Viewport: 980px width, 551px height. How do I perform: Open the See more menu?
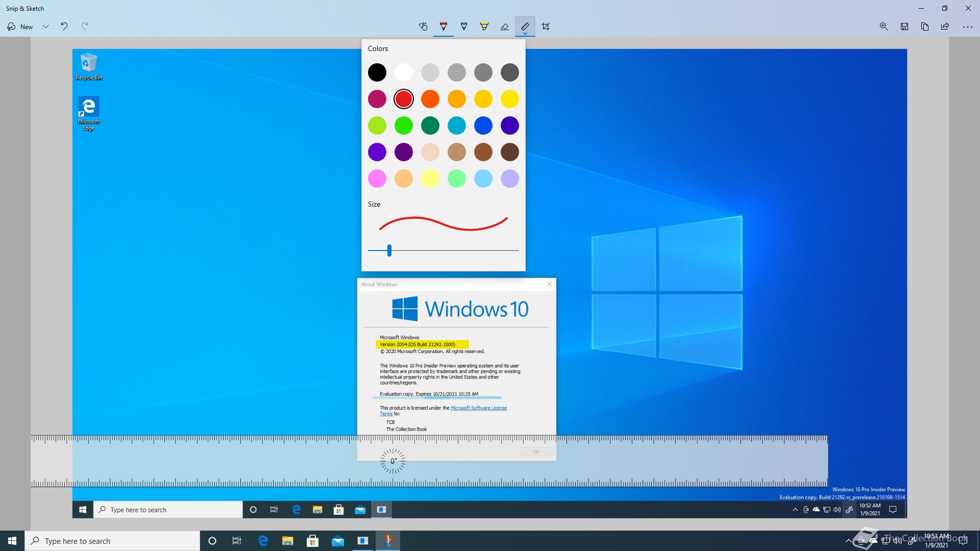point(968,27)
